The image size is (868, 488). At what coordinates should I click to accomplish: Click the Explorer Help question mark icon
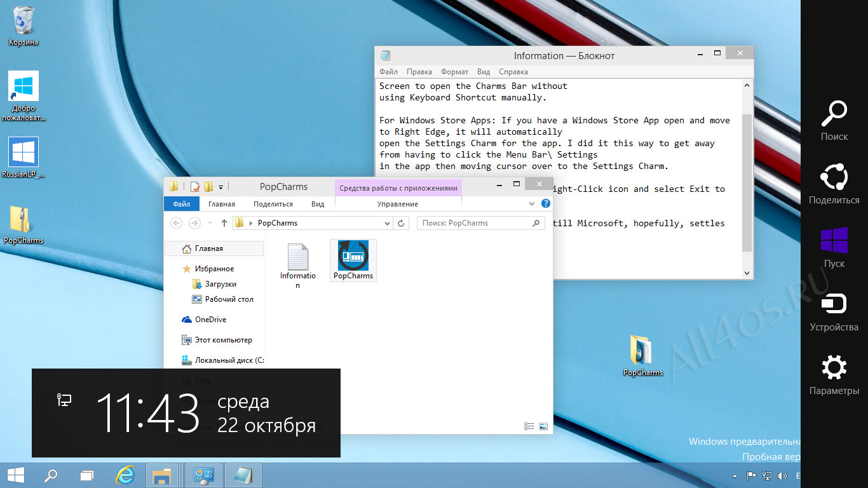point(545,204)
